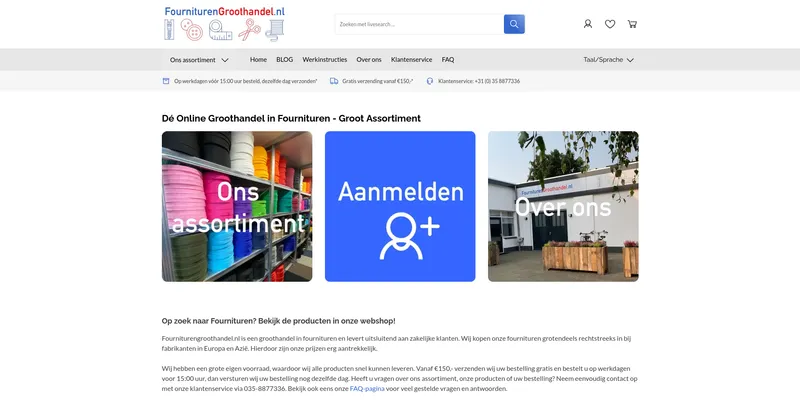The height and width of the screenshot is (400, 800).
Task: Focus the livesearch input field
Action: [x=419, y=24]
